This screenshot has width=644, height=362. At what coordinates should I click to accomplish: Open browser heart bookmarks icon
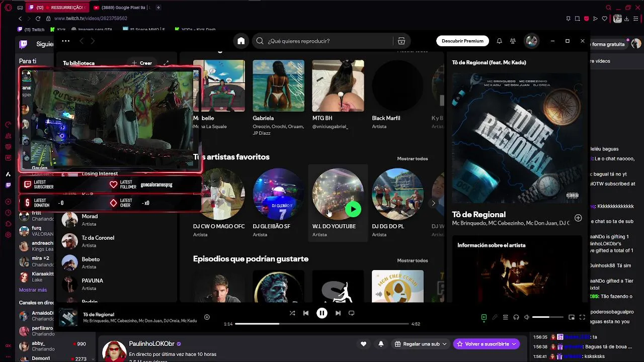coord(605,19)
